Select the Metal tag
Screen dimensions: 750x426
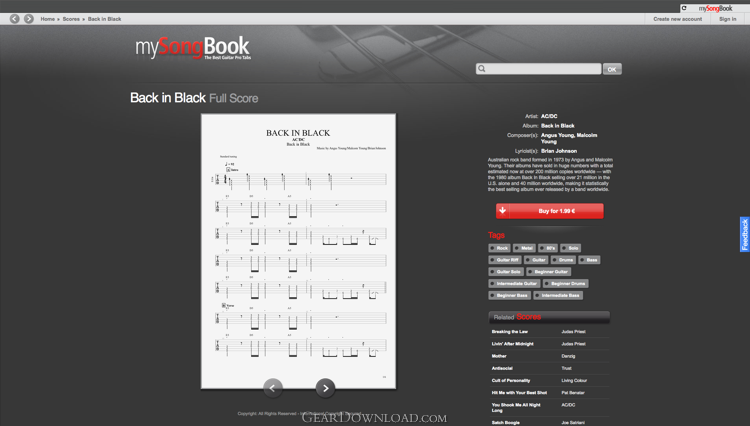pyautogui.click(x=524, y=248)
